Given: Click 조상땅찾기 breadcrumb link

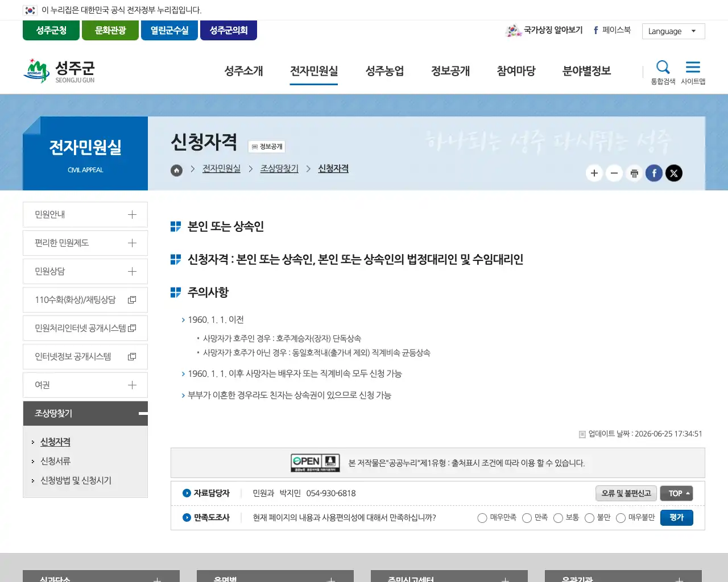Looking at the screenshot, I should click(x=279, y=169).
